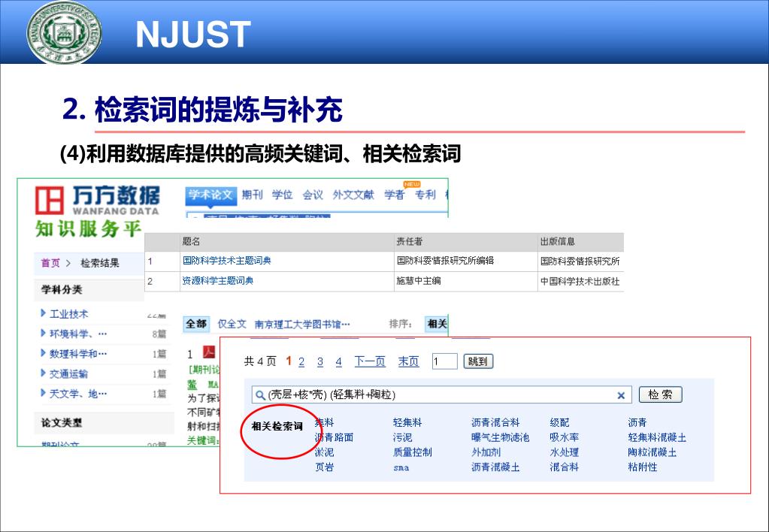This screenshot has width=769, height=532.
Task: Go to 末页
Action: 408,362
